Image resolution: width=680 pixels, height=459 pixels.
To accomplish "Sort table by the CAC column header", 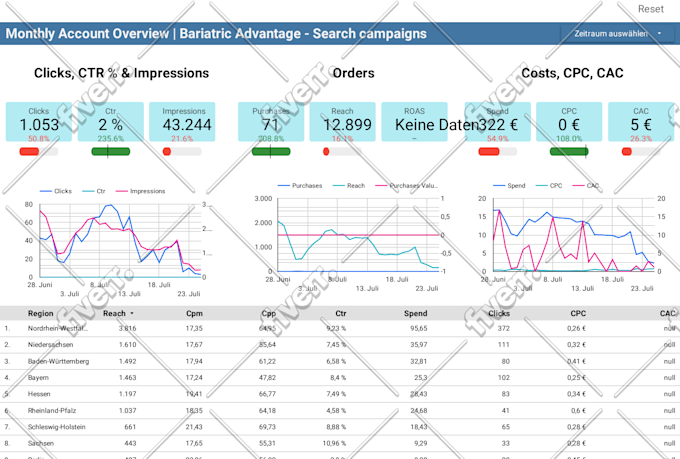I will [x=667, y=313].
